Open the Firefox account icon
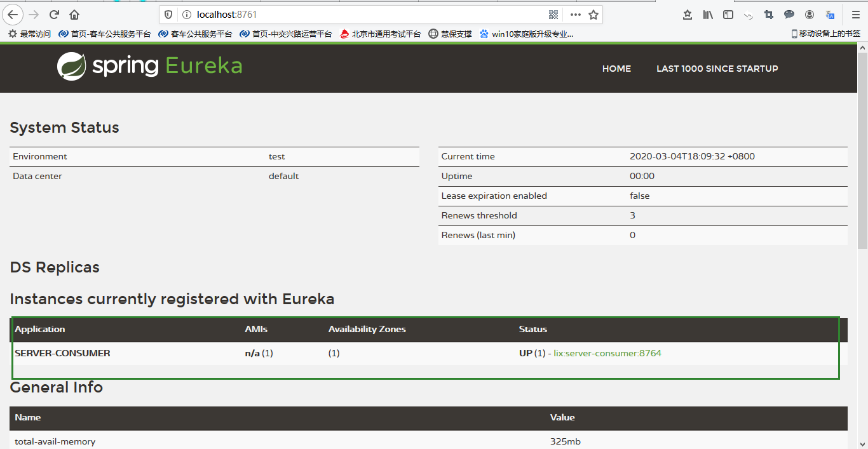Viewport: 868px width, 449px height. [810, 14]
